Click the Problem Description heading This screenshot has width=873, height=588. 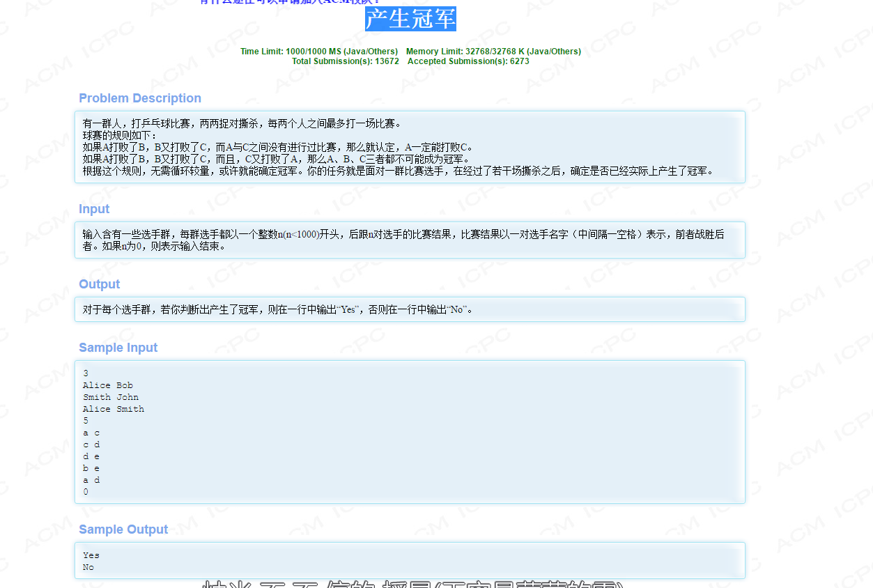coord(140,98)
